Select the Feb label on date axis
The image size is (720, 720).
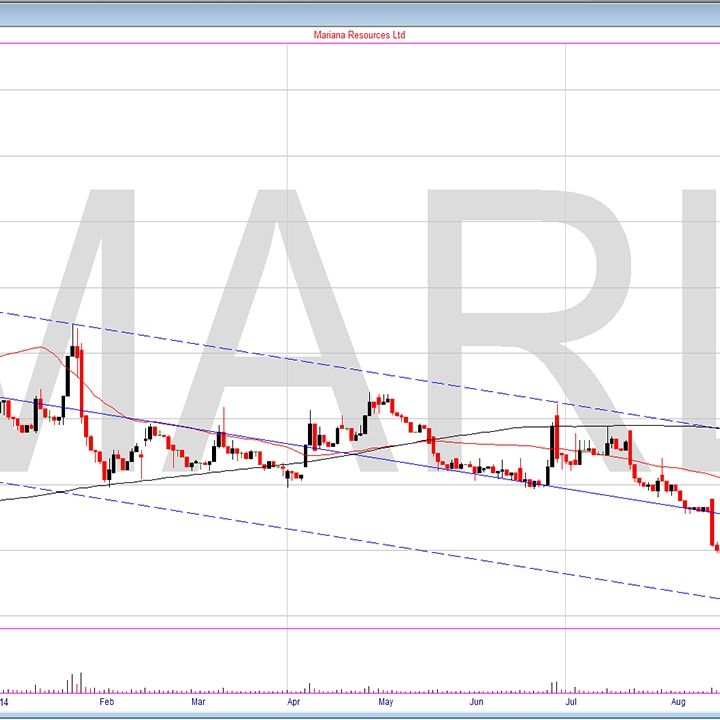pos(107,703)
